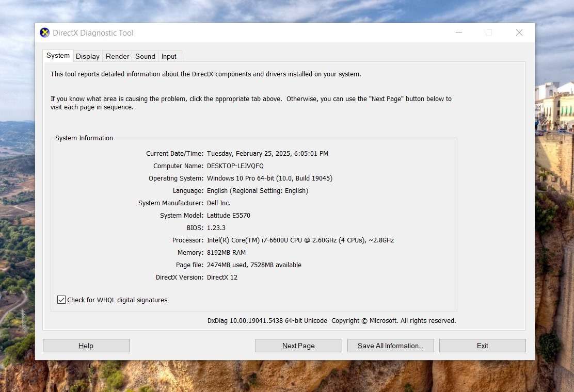Click the Windows 10 Pro operating system value
Image resolution: width=574 pixels, height=392 pixels.
click(x=269, y=178)
